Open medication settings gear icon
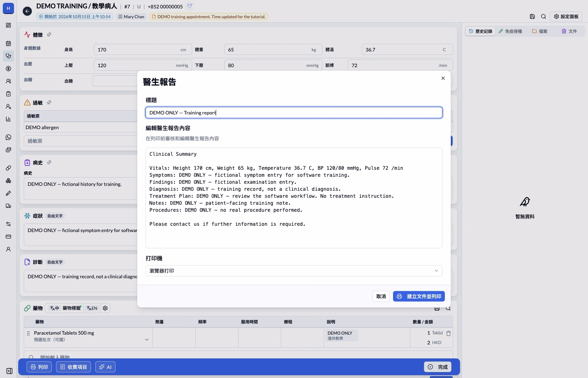 pyautogui.click(x=105, y=308)
